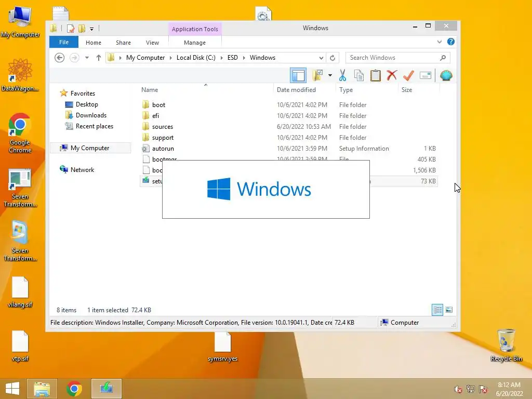Go up one folder level
The image size is (532, 399).
point(98,58)
